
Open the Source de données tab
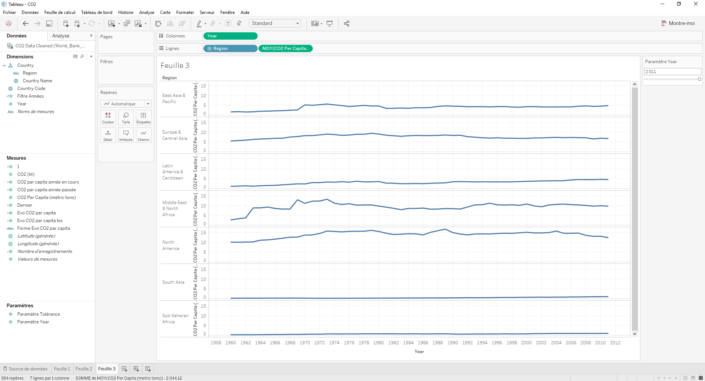pos(25,369)
